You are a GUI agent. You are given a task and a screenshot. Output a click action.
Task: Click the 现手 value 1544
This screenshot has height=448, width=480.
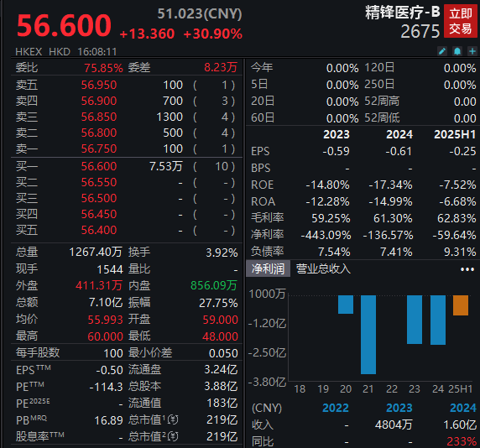tap(110, 269)
